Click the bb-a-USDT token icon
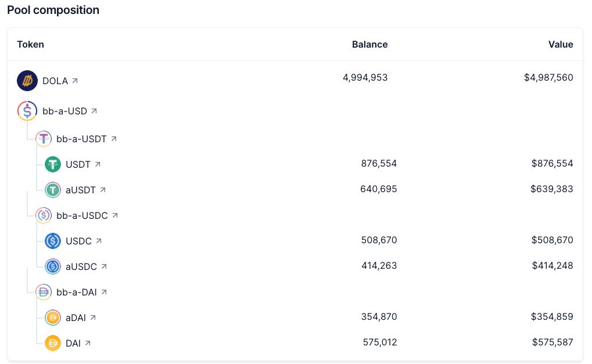This screenshot has width=592, height=364. tap(44, 139)
